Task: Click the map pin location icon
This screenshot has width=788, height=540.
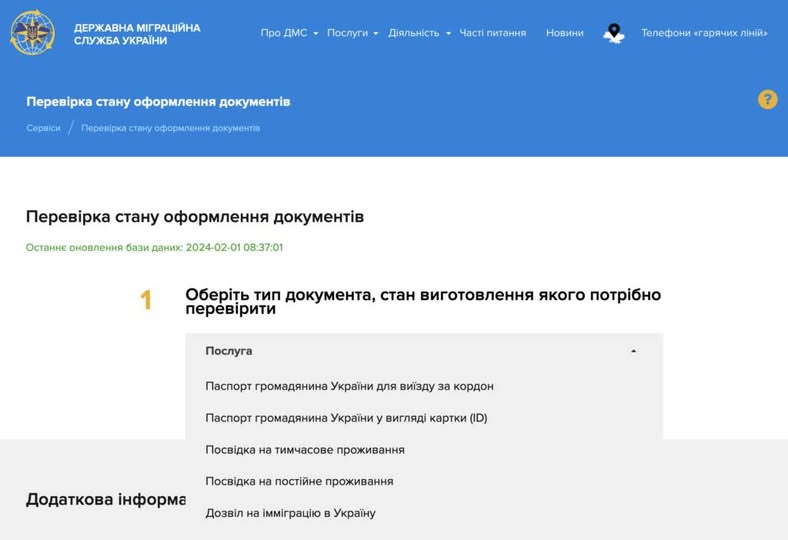Action: click(614, 33)
